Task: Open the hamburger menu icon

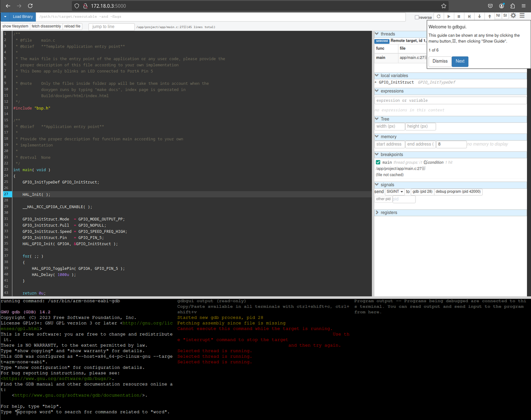Action: (x=522, y=15)
